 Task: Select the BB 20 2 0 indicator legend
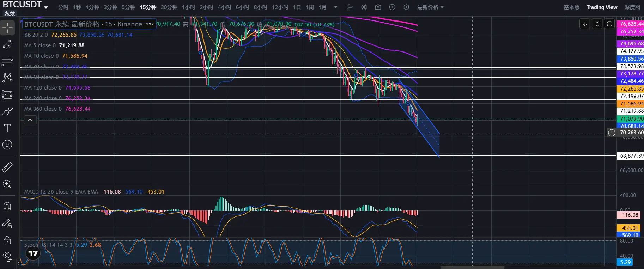36,35
